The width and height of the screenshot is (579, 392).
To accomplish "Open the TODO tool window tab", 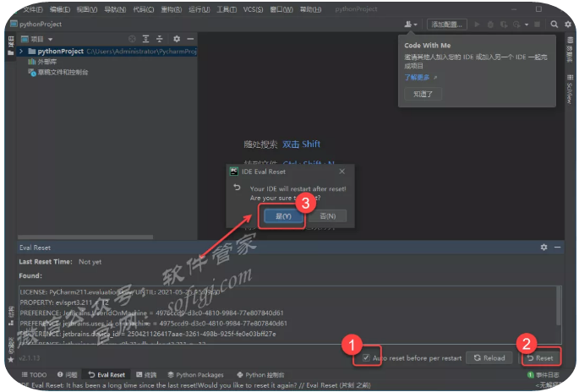I will (x=34, y=375).
